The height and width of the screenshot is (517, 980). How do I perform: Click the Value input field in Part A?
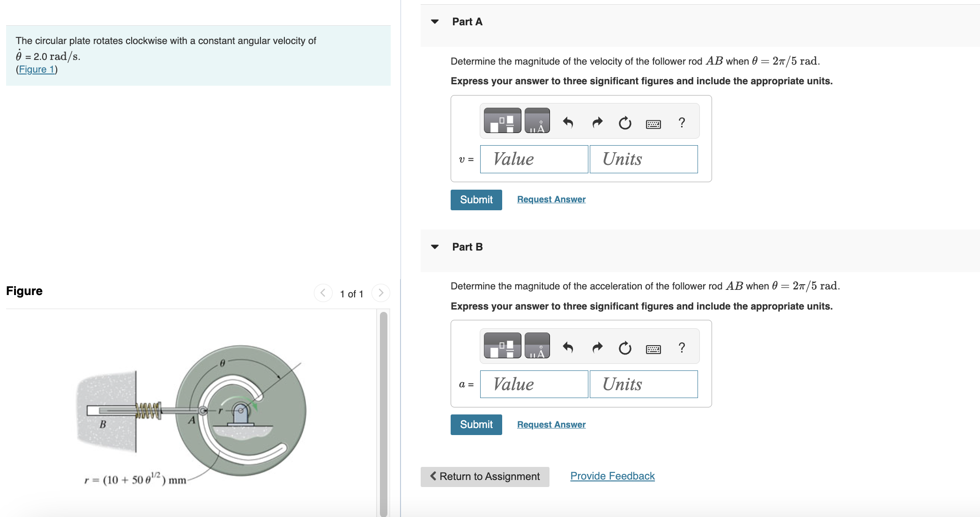point(534,159)
